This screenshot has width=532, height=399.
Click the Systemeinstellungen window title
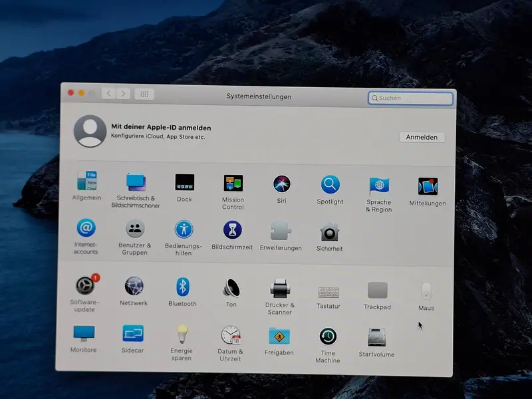259,96
